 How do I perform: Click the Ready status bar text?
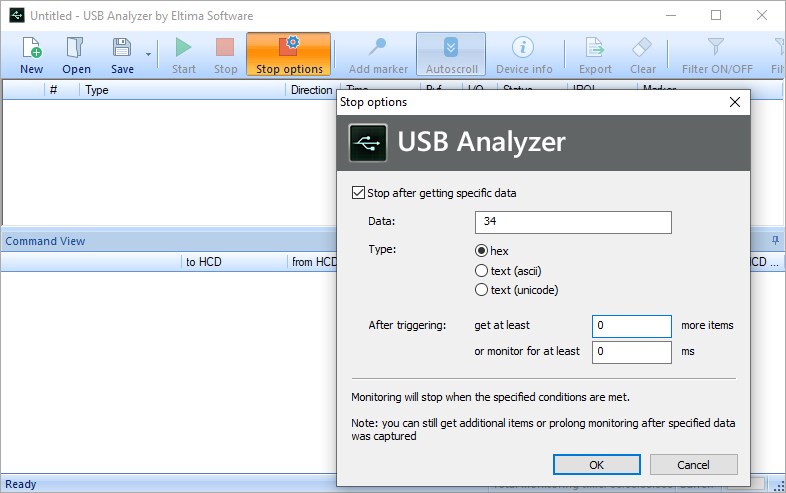coord(21,484)
